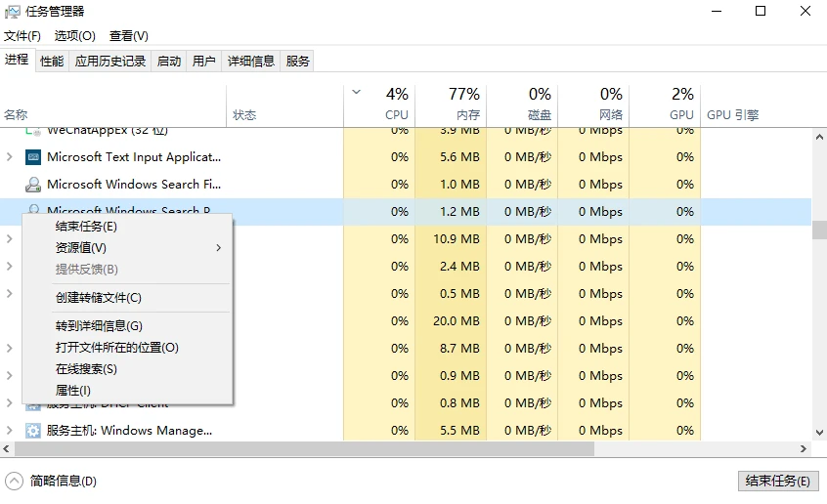Click the 任务管理器 icon in the title bar
Screen dimensions: 827x504
[13, 12]
